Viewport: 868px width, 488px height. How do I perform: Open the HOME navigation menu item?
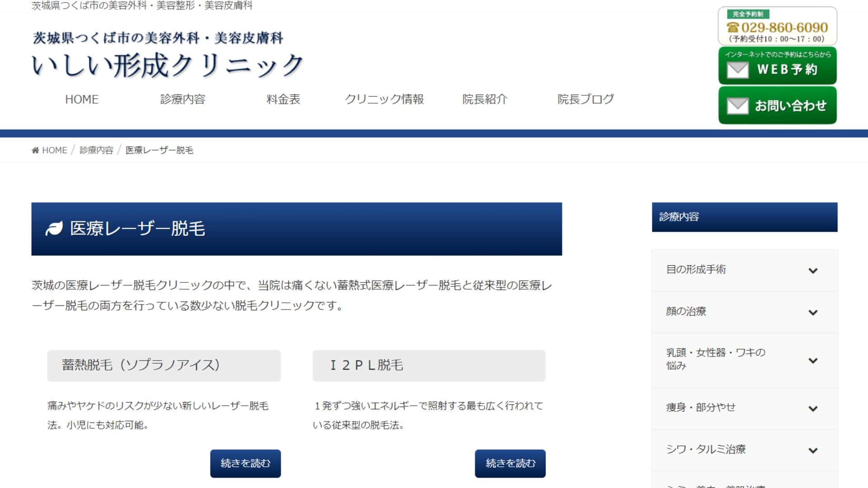(x=82, y=99)
